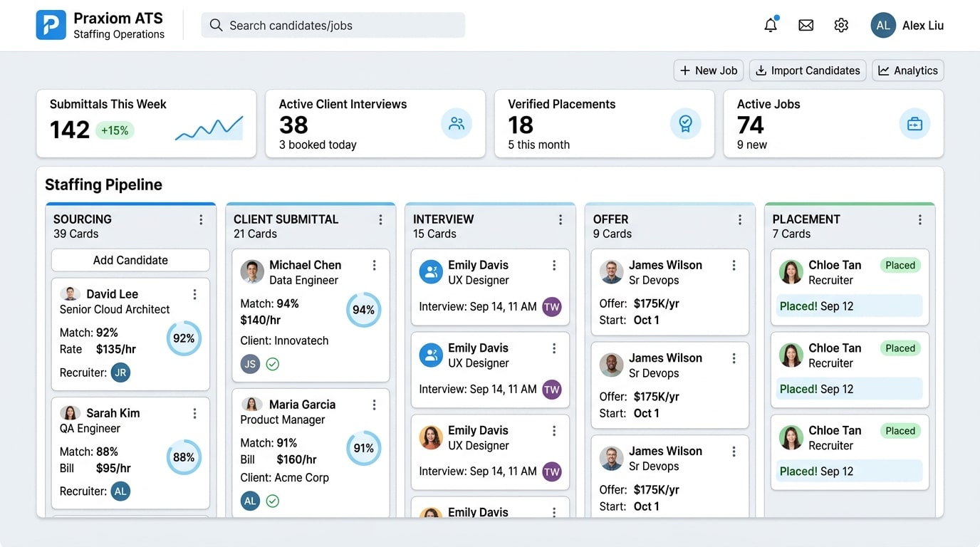Open Sarah Kim card's more options
980x547 pixels.
pos(194,413)
